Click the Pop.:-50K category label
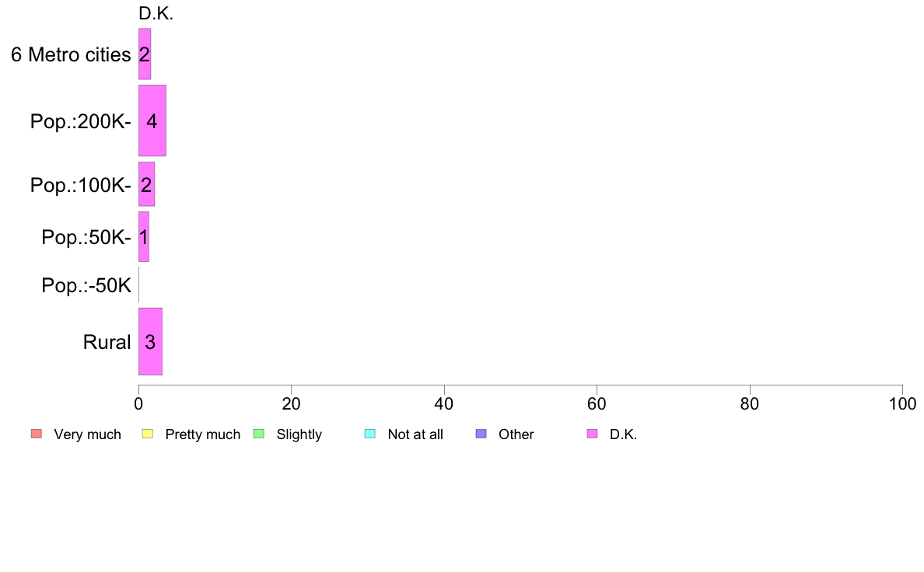 86,286
